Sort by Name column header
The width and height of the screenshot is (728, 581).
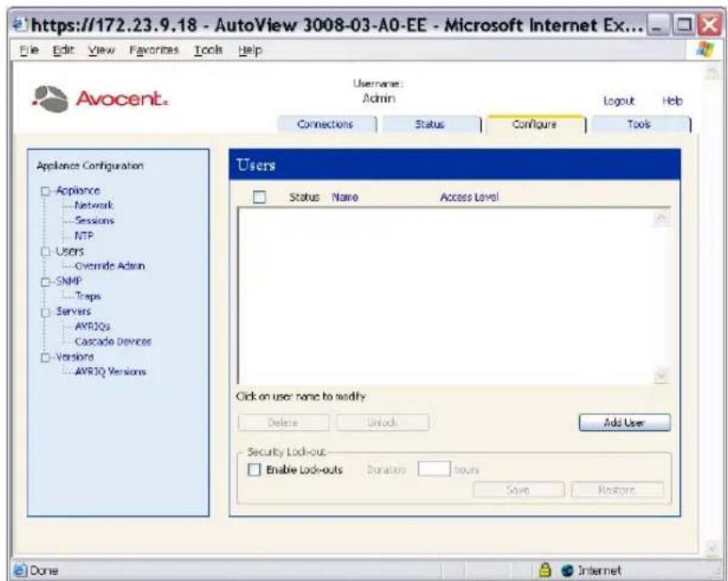tap(345, 197)
